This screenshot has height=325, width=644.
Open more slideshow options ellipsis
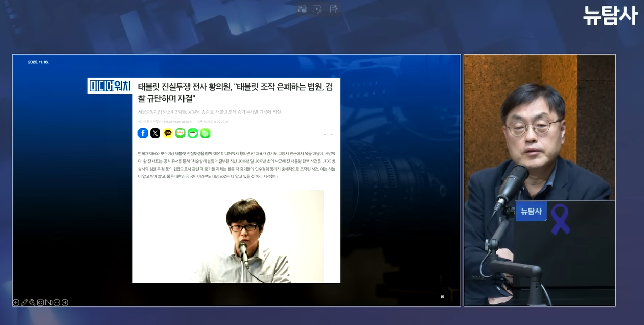tap(57, 303)
